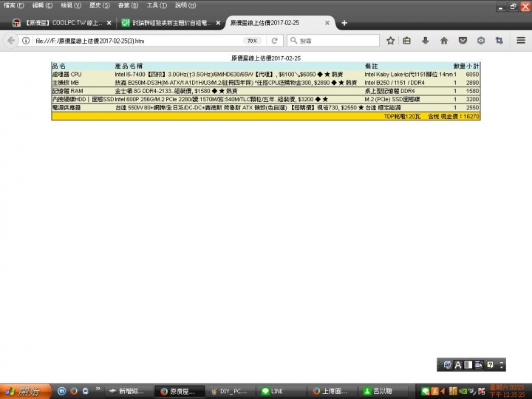Image resolution: width=532 pixels, height=399 pixels.
Task: Click the third quick launch icon
Action: click(x=86, y=391)
